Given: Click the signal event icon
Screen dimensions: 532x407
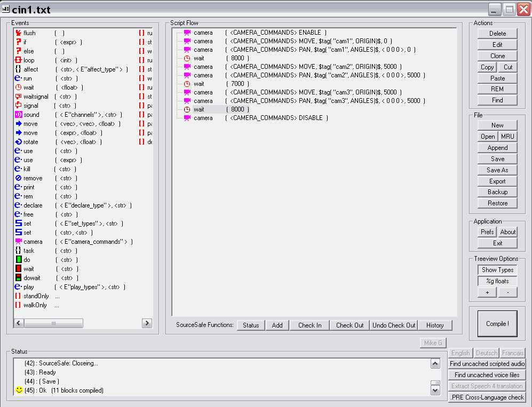Looking at the screenshot, I should [18, 105].
